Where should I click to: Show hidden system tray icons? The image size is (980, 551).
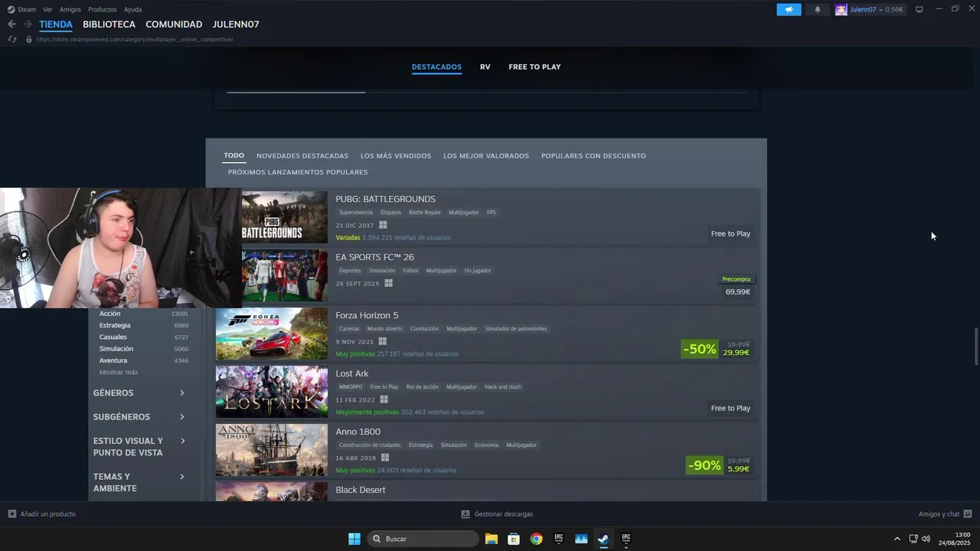897,539
